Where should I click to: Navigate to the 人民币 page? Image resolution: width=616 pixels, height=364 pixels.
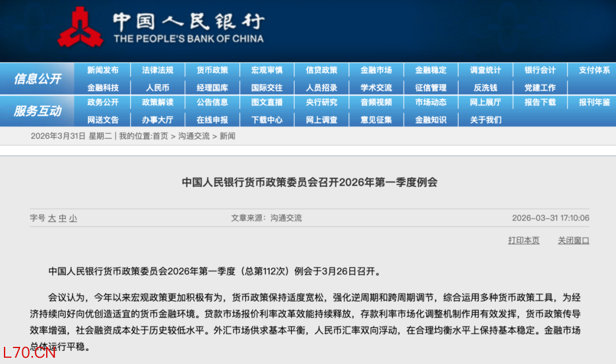coord(157,88)
